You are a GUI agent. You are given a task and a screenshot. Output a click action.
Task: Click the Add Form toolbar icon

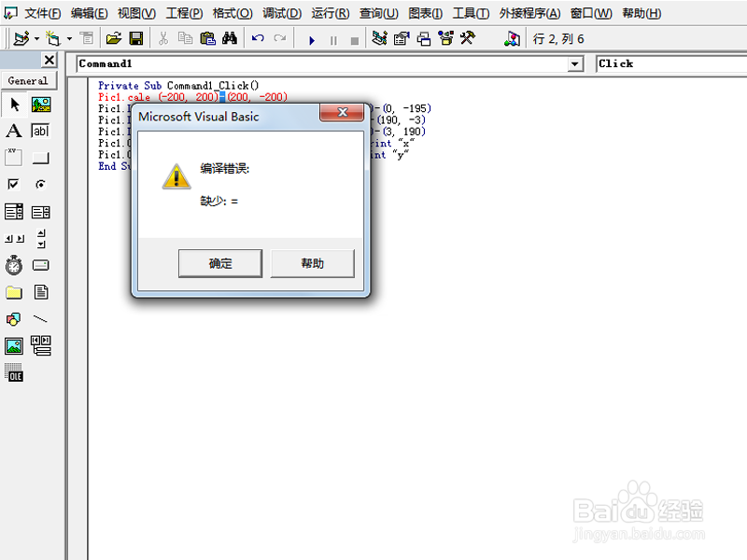coord(52,38)
